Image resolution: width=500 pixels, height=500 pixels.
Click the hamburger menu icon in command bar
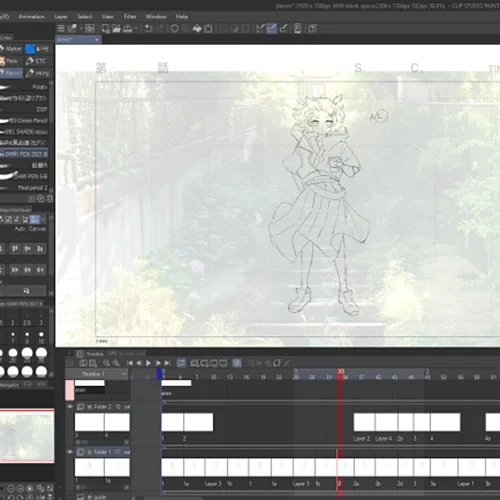61,29
